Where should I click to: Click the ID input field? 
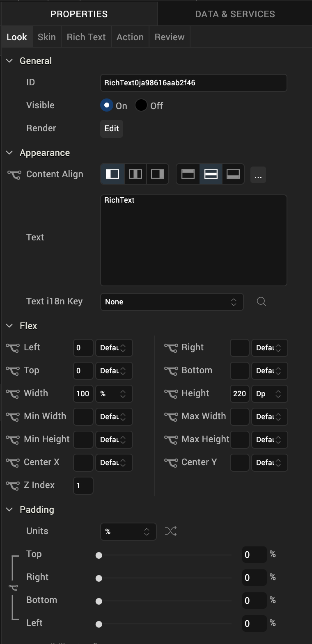pyautogui.click(x=193, y=83)
